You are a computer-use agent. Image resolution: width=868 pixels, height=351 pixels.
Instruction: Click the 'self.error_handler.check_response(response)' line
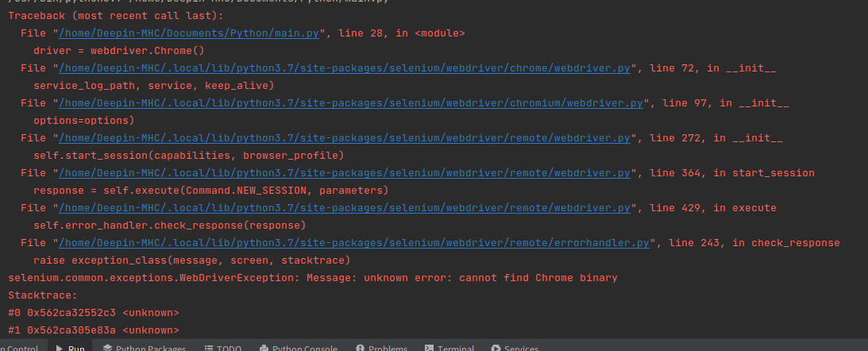(170, 226)
